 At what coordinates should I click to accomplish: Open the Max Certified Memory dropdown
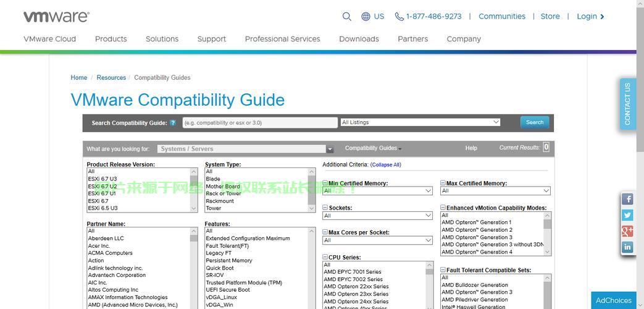click(495, 191)
